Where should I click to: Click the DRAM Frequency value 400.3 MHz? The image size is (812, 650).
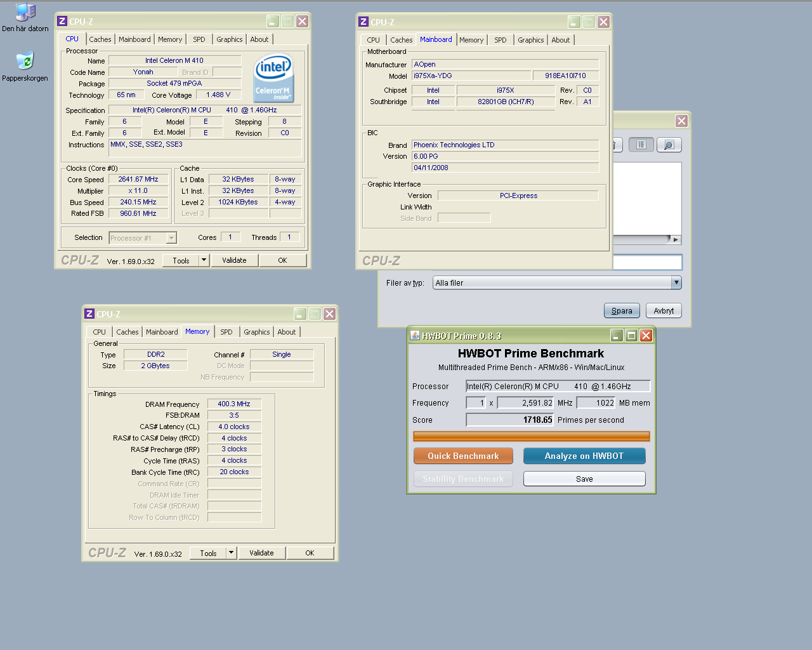pos(234,404)
